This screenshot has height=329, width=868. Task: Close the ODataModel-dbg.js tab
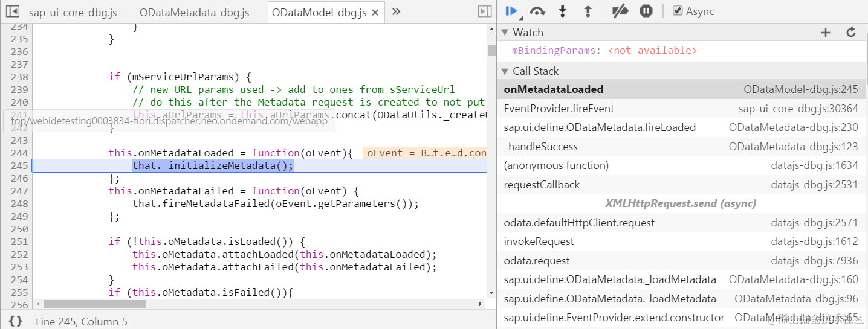[375, 13]
